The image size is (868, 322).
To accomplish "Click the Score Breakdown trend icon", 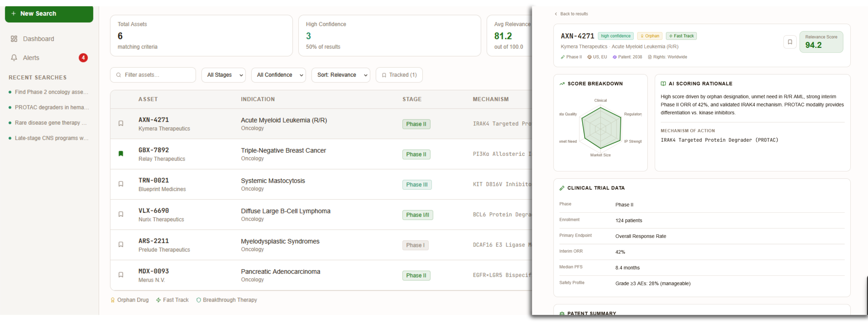I will coord(562,84).
